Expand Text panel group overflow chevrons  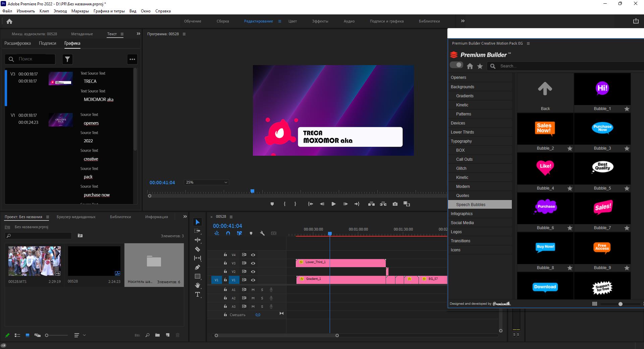click(139, 34)
